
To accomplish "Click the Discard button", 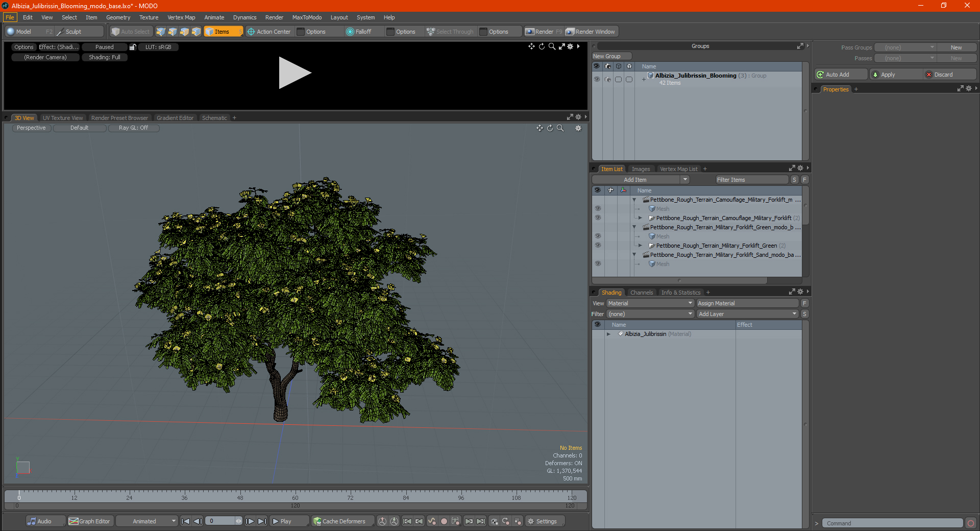I will pyautogui.click(x=949, y=75).
